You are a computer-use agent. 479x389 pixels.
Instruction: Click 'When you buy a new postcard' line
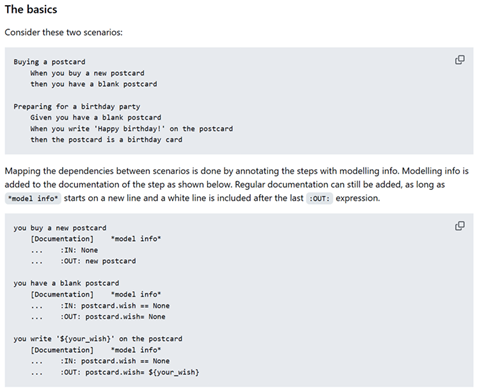(87, 73)
